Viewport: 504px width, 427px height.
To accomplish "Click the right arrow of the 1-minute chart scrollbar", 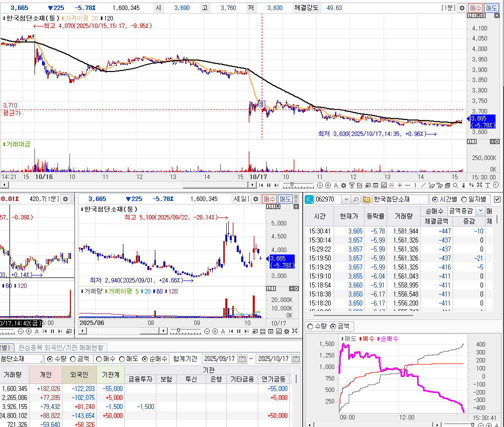I will 252,185.
